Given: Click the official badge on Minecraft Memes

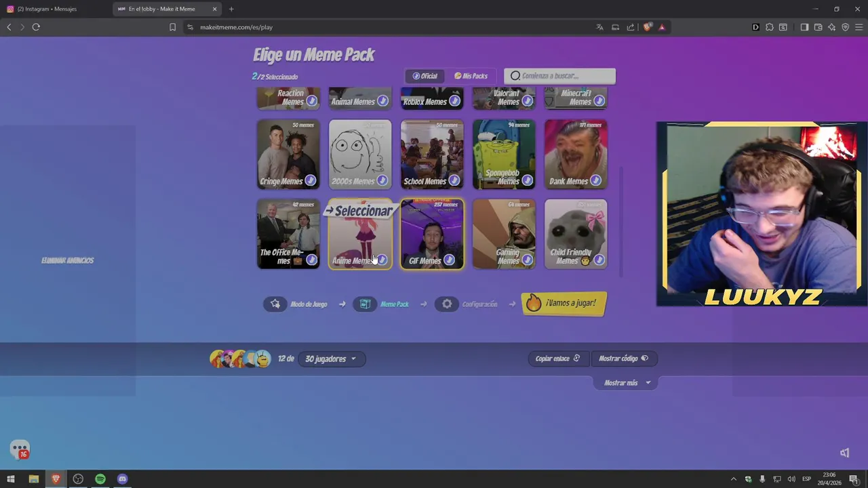Looking at the screenshot, I should 599,101.
